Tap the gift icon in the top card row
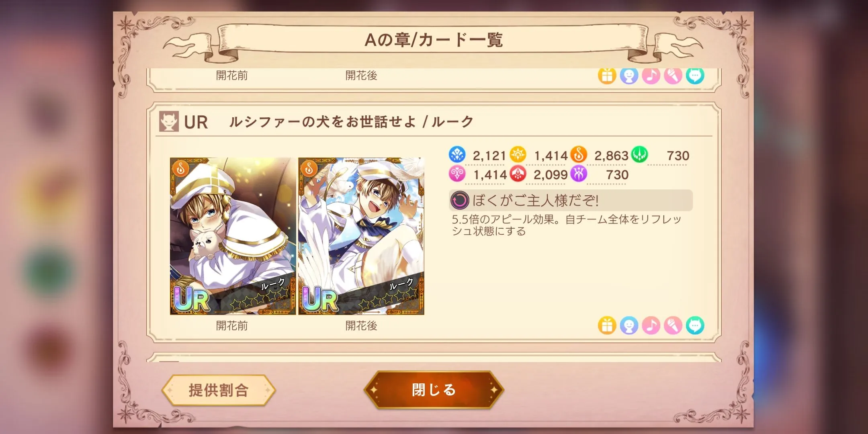Viewport: 868px width, 434px height. (607, 76)
